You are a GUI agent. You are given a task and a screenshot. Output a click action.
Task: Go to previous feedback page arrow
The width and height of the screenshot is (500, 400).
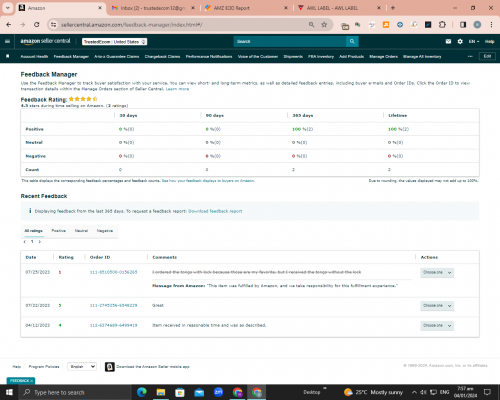tap(24, 242)
